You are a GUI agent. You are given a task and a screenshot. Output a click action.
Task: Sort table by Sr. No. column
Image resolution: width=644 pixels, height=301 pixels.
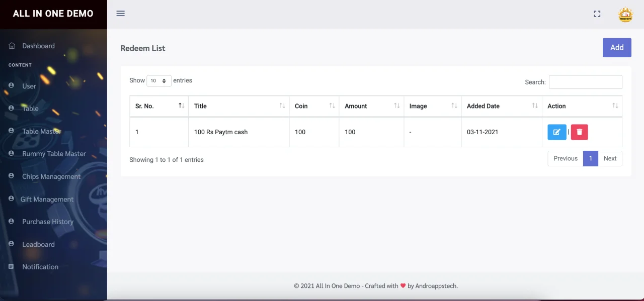159,106
